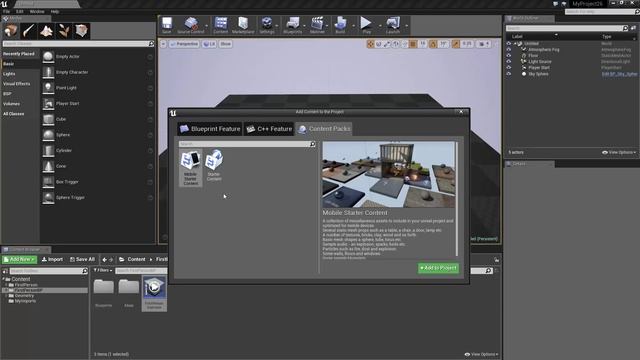Collapse the Content folder tree

(x=4, y=279)
